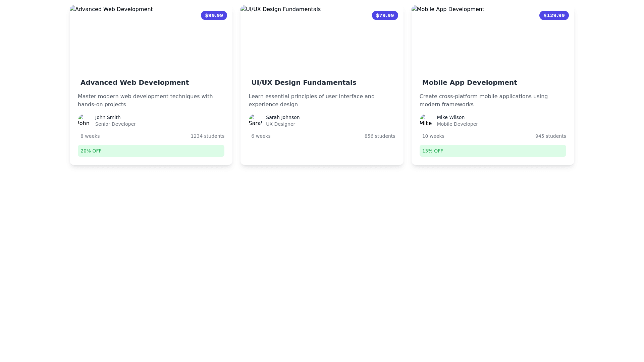The width and height of the screenshot is (644, 362).
Task: Click Sarah Johnson's avatar image
Action: pyautogui.click(x=255, y=121)
